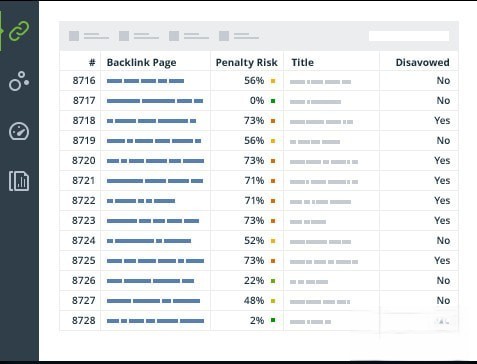Sort by Title column header
Screen dimensions: 477x364
coord(303,62)
